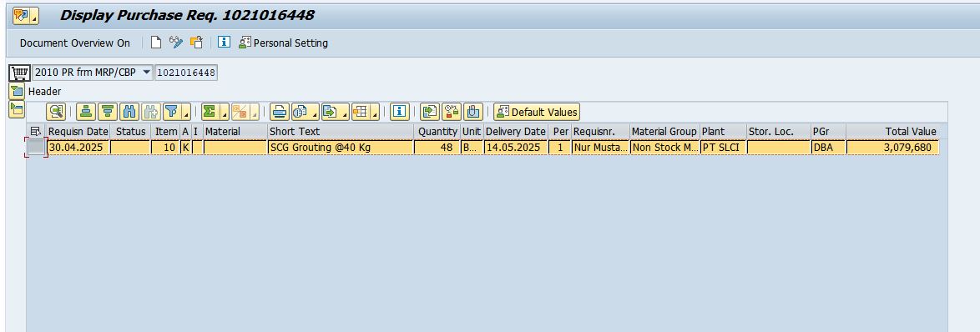Click the cell 'Non Stock M...'
This screenshot has width=980, height=332.
(x=664, y=148)
